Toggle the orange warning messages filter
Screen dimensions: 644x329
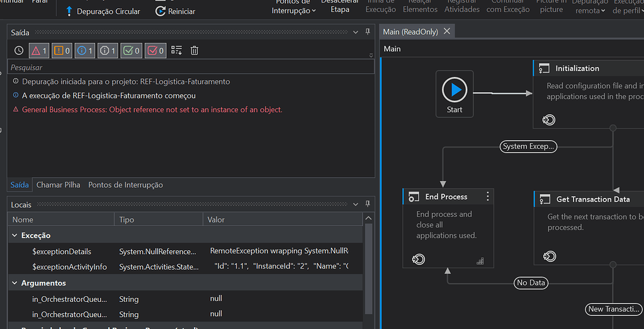coord(62,50)
